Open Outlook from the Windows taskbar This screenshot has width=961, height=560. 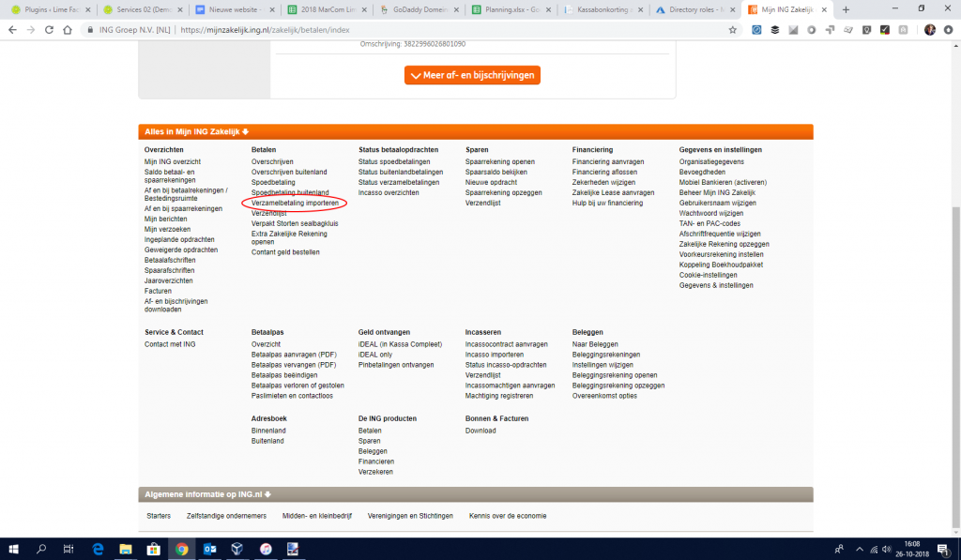point(209,549)
